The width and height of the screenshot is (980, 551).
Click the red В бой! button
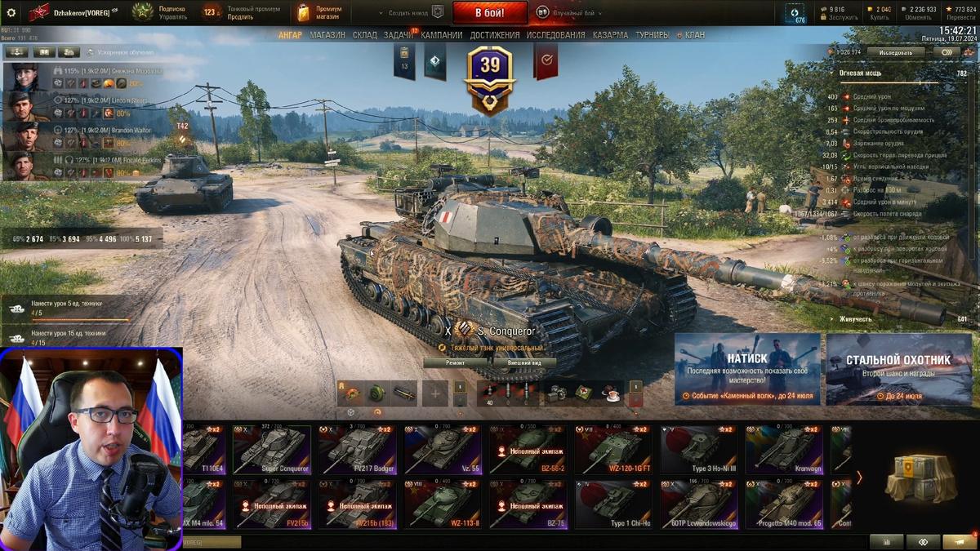tap(490, 13)
